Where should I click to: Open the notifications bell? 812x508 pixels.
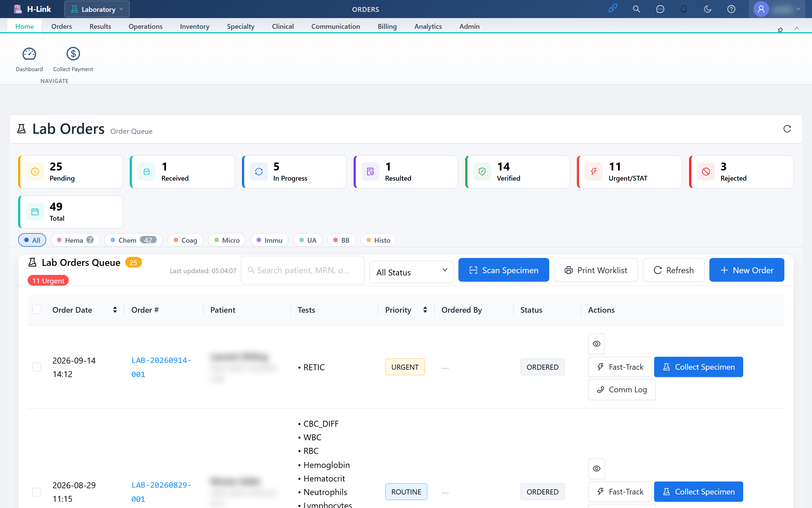[x=683, y=9]
